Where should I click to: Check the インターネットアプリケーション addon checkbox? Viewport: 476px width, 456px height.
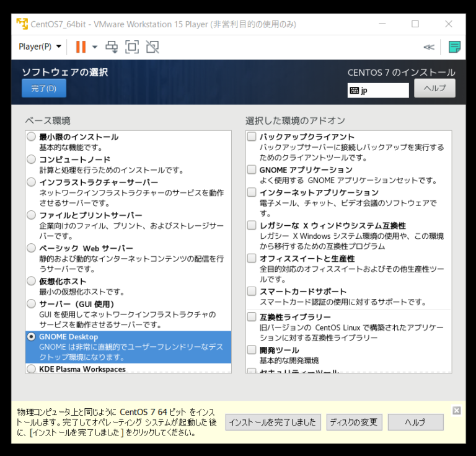tap(252, 192)
